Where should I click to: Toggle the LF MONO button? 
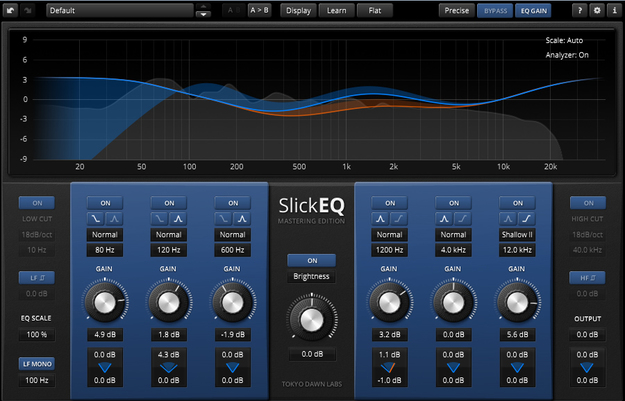[36, 363]
